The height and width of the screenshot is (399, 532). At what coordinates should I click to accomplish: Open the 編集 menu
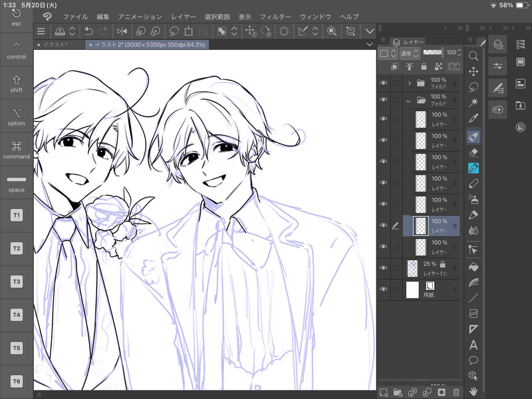coord(103,17)
